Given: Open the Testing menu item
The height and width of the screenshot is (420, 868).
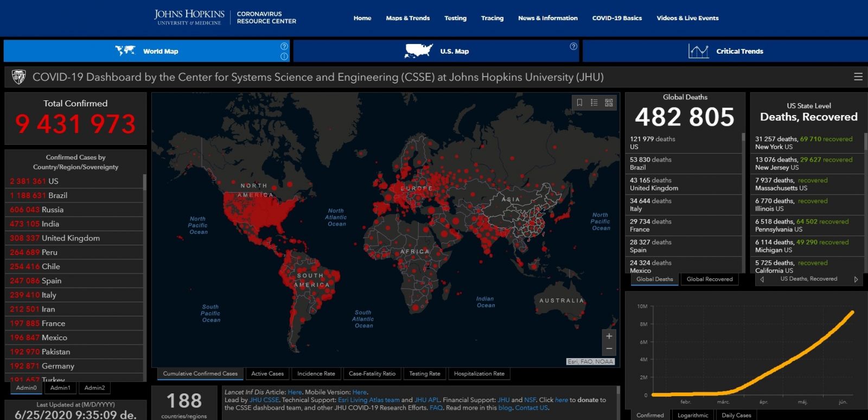Looking at the screenshot, I should 456,18.
